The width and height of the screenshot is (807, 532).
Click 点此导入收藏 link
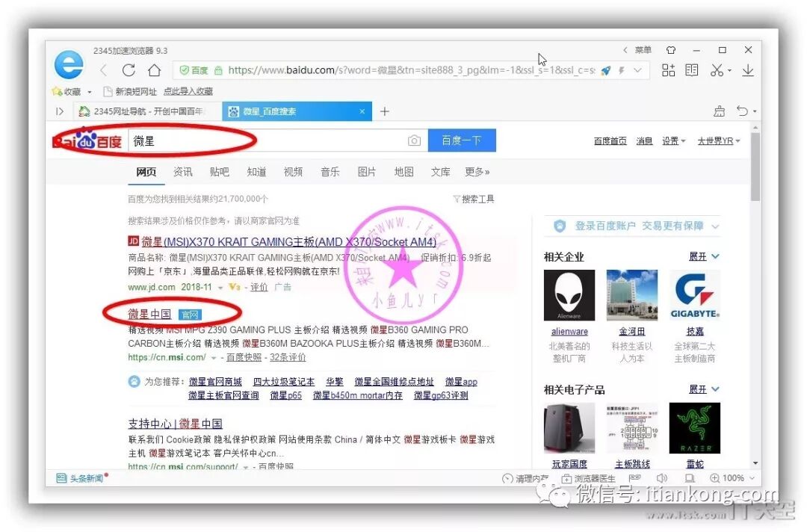pyautogui.click(x=188, y=91)
